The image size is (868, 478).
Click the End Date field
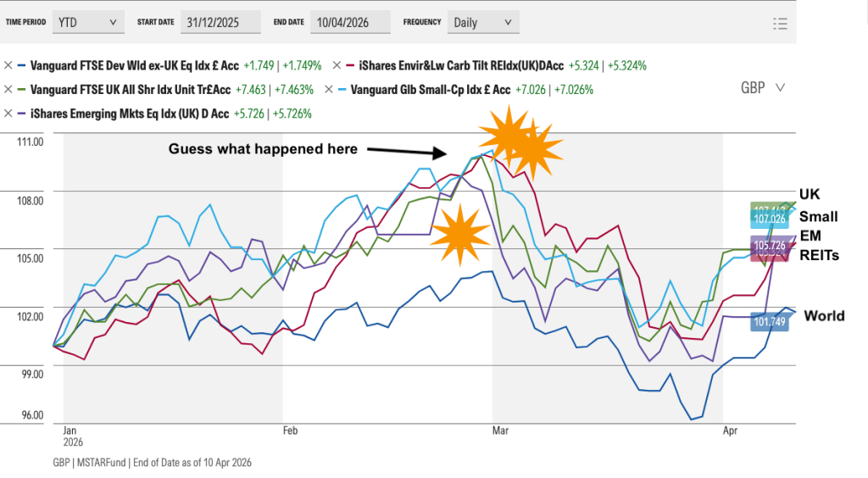click(x=349, y=22)
